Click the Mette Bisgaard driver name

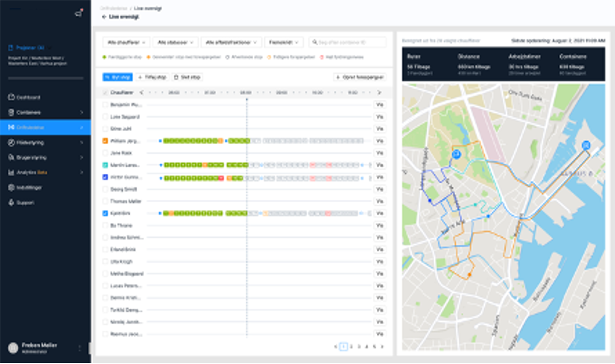(127, 274)
